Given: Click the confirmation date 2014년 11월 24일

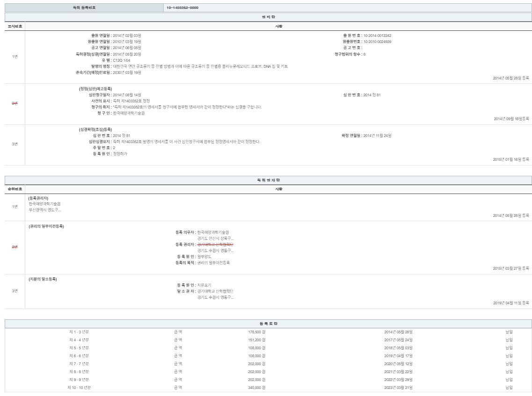Looking at the screenshot, I should (x=377, y=136).
